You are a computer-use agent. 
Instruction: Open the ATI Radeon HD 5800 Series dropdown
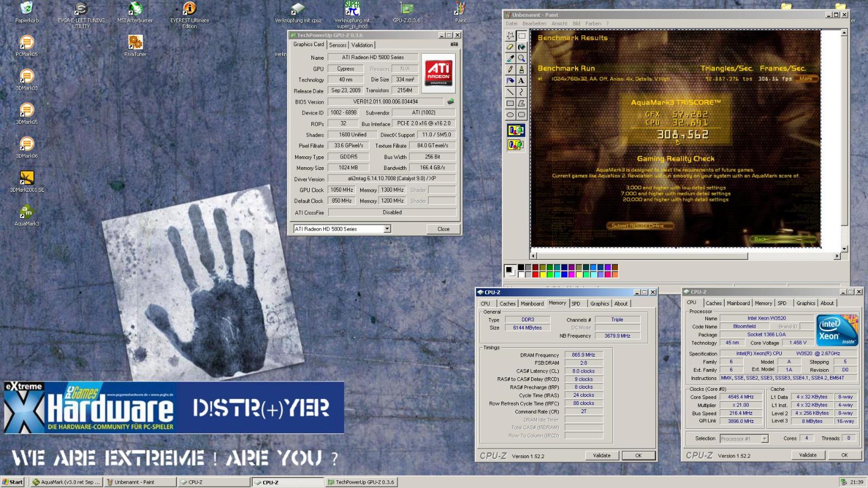[387, 229]
